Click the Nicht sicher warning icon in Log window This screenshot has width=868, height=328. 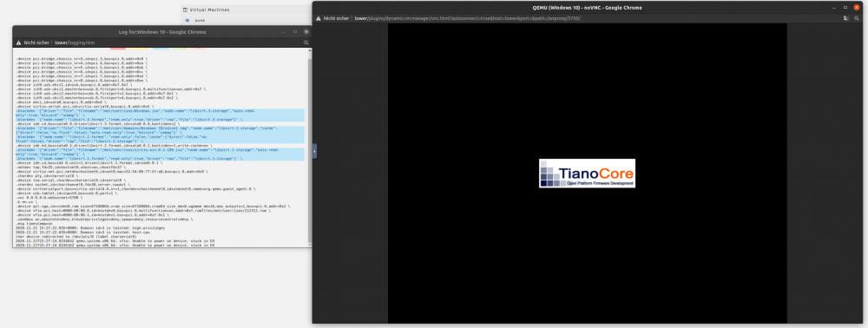18,43
